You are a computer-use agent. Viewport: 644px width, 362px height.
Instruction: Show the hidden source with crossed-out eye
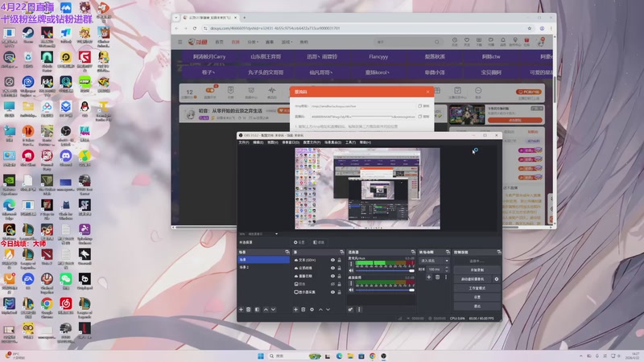pyautogui.click(x=332, y=284)
